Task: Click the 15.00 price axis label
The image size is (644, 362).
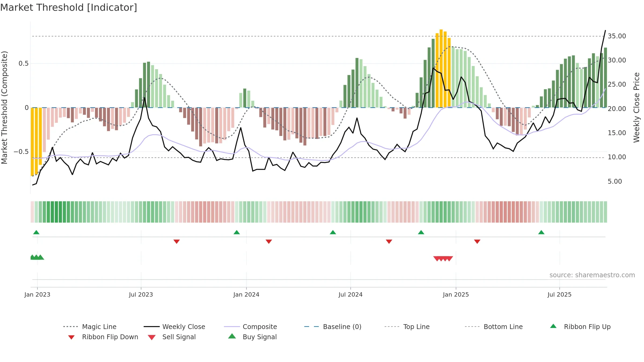Action: pyautogui.click(x=617, y=133)
